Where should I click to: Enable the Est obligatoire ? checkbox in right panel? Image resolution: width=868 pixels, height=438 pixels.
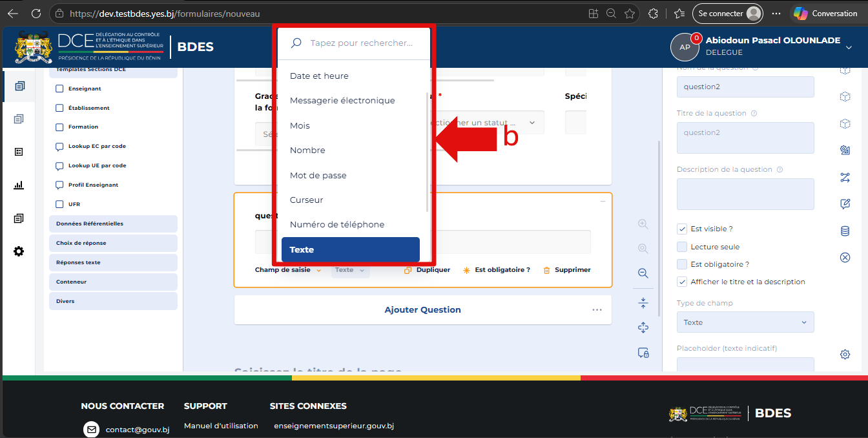(x=681, y=264)
